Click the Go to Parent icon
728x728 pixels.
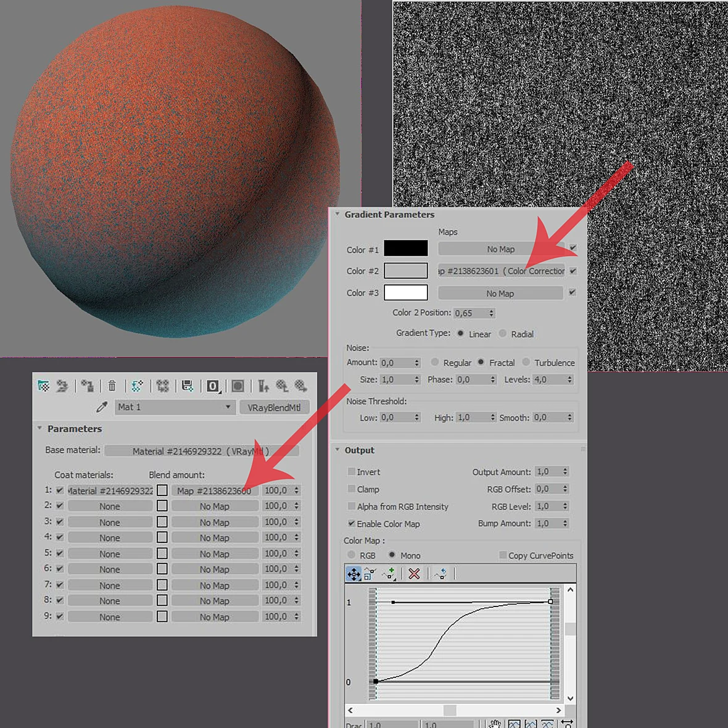[x=263, y=386]
